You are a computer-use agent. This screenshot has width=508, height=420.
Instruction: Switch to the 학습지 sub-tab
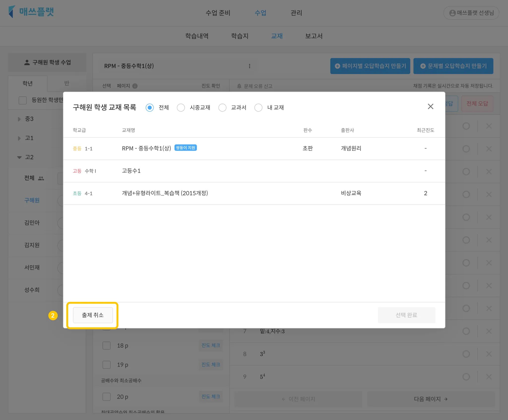pyautogui.click(x=240, y=36)
